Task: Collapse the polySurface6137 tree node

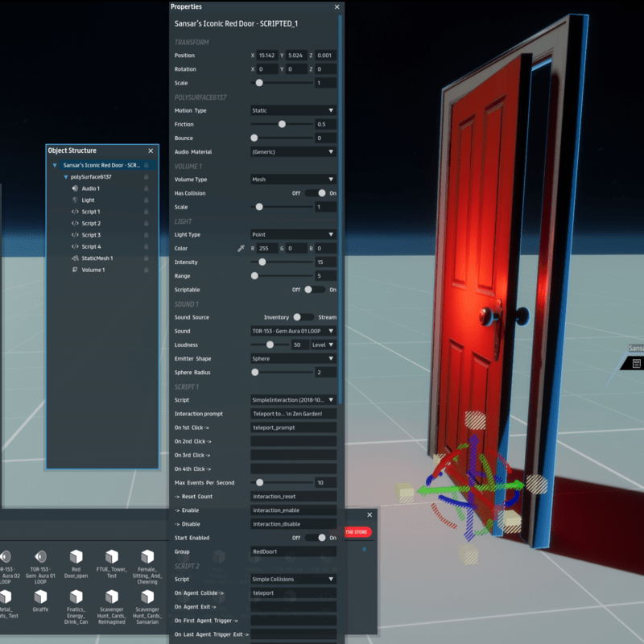Action: tap(65, 176)
